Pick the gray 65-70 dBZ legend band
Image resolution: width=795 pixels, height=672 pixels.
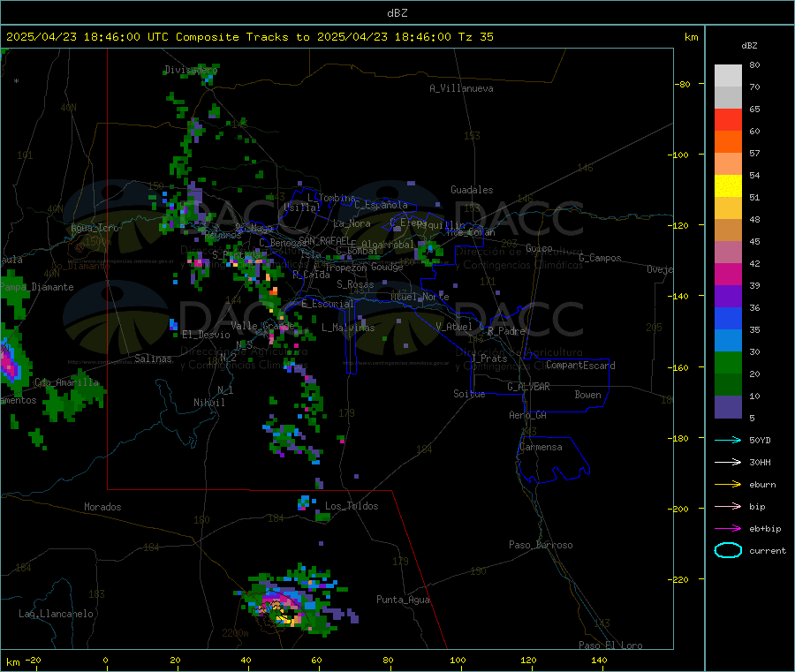pos(728,98)
